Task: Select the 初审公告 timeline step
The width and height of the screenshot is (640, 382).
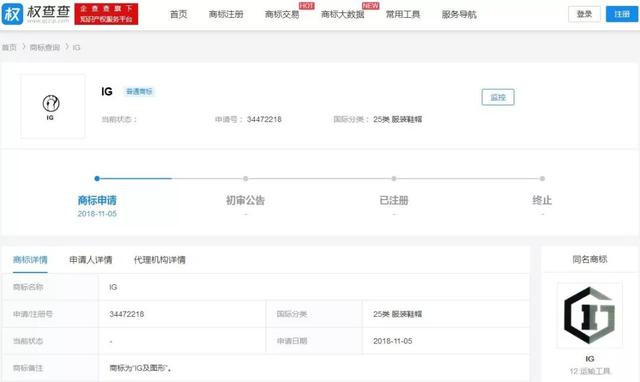Action: tap(245, 200)
